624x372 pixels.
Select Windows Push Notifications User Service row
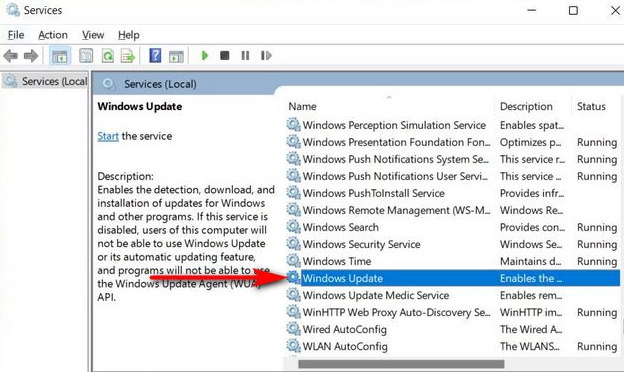[x=453, y=176]
